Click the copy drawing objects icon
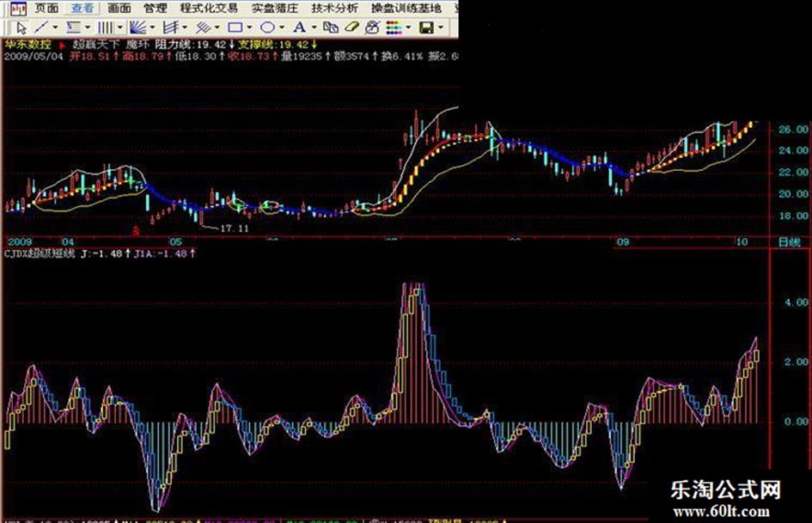Screen dimensions: 812x523 point(331,27)
